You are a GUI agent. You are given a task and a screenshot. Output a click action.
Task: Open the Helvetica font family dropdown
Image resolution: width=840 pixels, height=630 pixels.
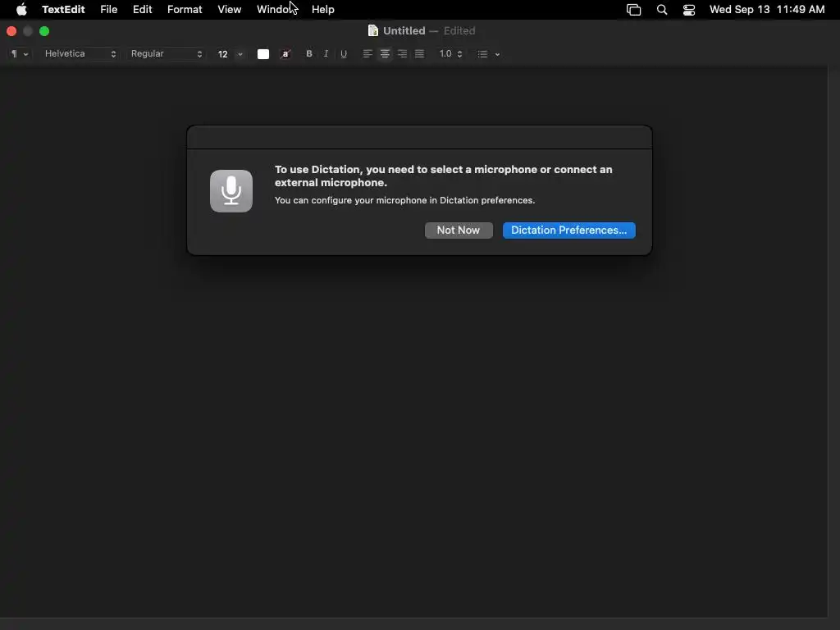click(x=80, y=54)
